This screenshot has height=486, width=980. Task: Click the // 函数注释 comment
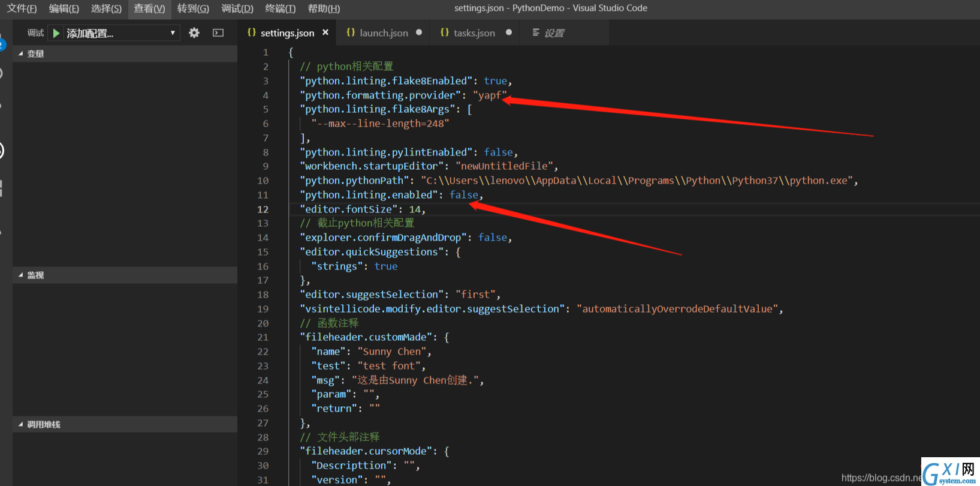point(329,323)
